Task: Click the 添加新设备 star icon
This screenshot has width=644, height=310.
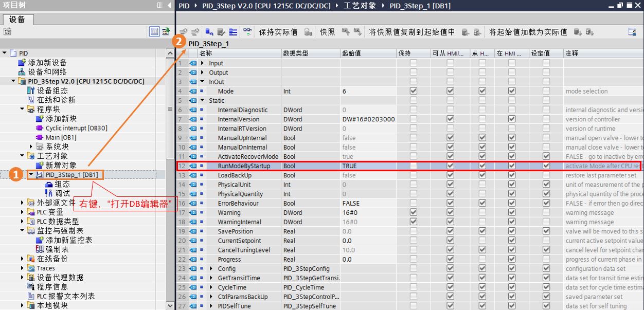Action: coord(22,63)
